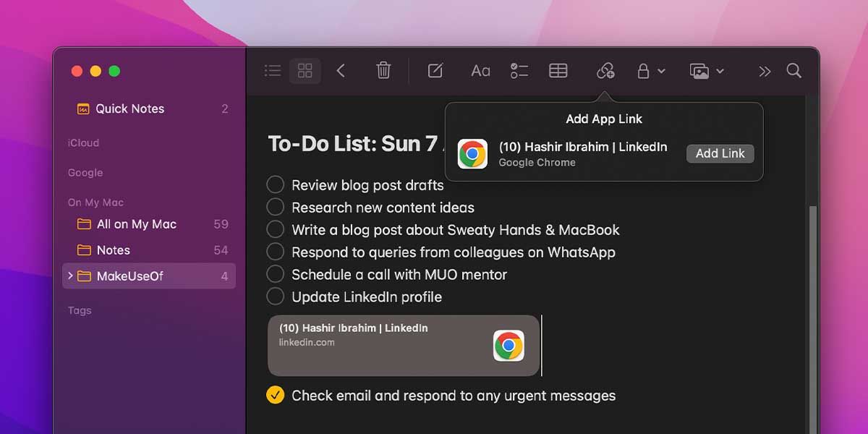The image size is (868, 434).
Task: Click text 'Update LinkedIn profile'
Action: click(367, 297)
